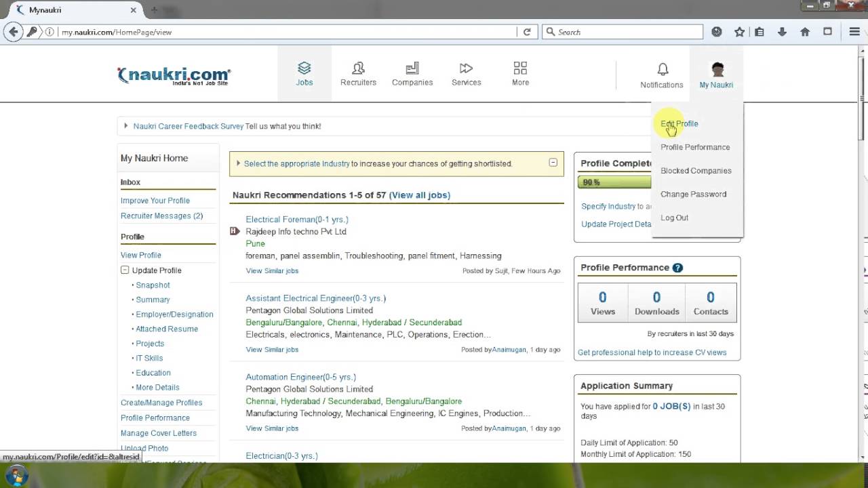Choose Change Password in the dropdown

(693, 194)
